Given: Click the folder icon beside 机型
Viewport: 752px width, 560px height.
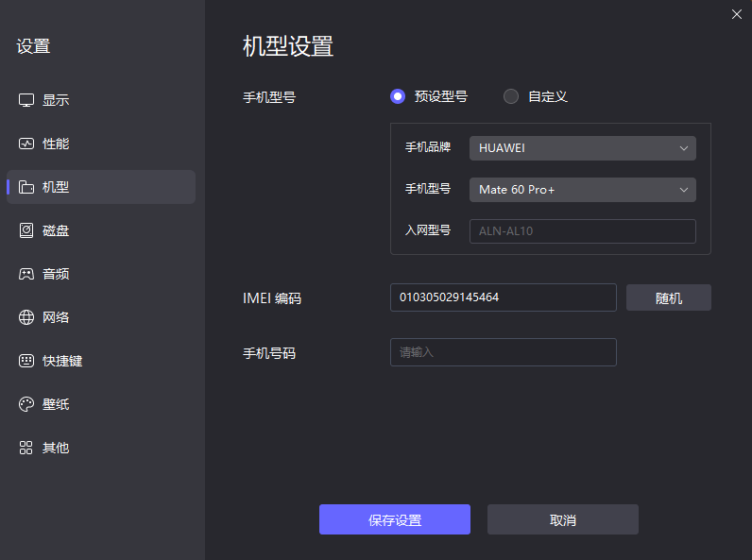Looking at the screenshot, I should (x=26, y=187).
